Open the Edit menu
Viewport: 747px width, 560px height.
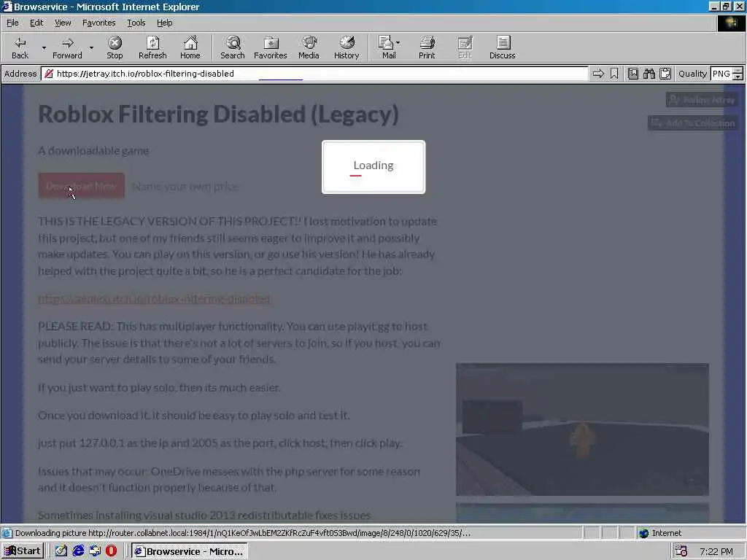click(36, 23)
